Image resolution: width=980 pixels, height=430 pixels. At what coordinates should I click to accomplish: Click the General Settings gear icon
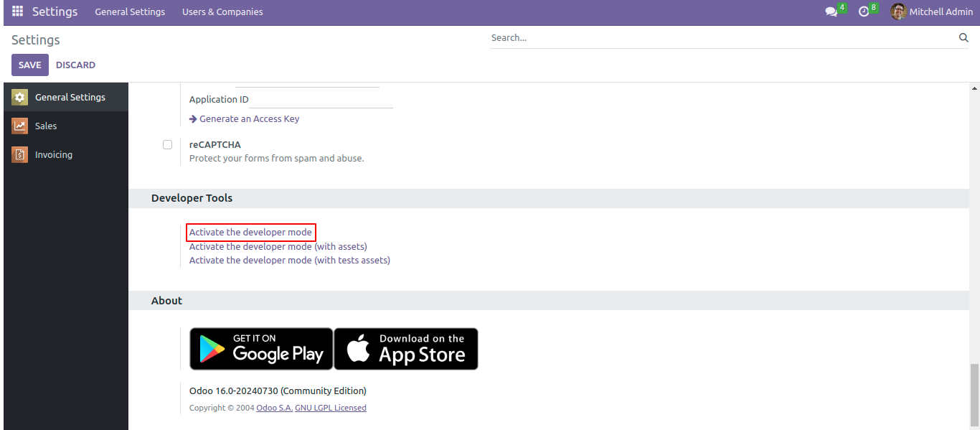[20, 97]
